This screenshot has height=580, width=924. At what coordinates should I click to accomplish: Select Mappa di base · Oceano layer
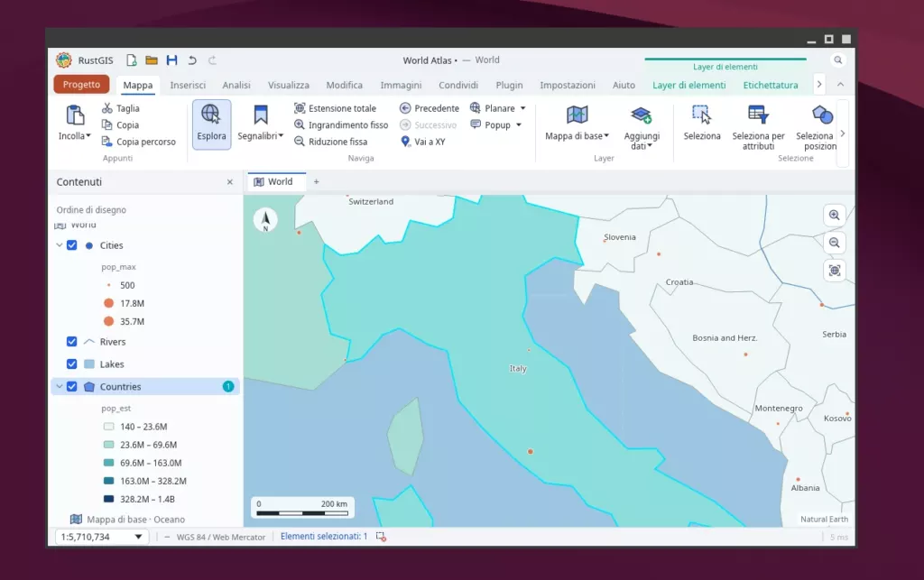127,520
